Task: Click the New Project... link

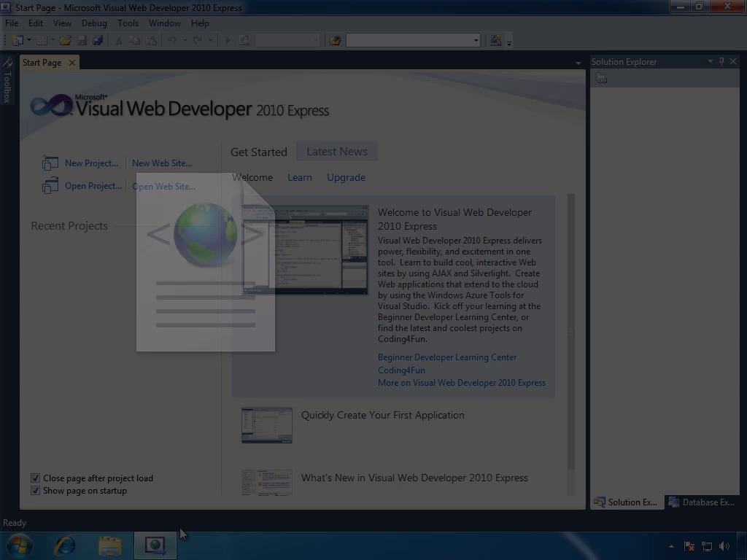Action: 91,163
